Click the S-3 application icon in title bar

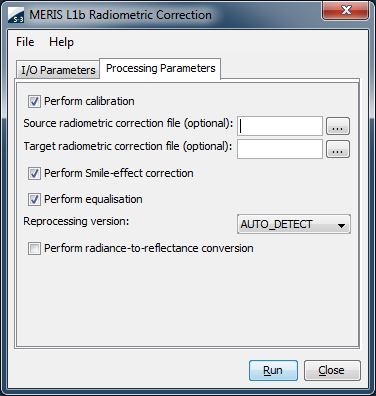[x=16, y=15]
